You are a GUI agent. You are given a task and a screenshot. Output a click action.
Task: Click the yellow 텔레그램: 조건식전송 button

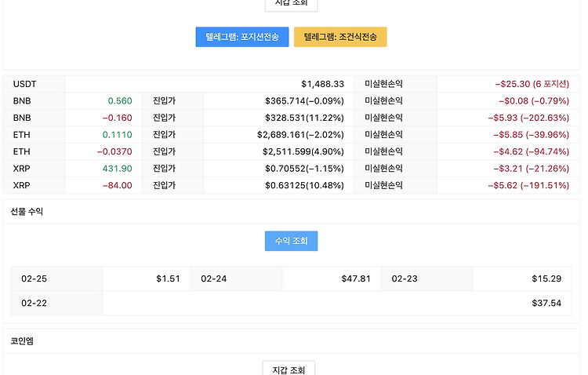(340, 37)
